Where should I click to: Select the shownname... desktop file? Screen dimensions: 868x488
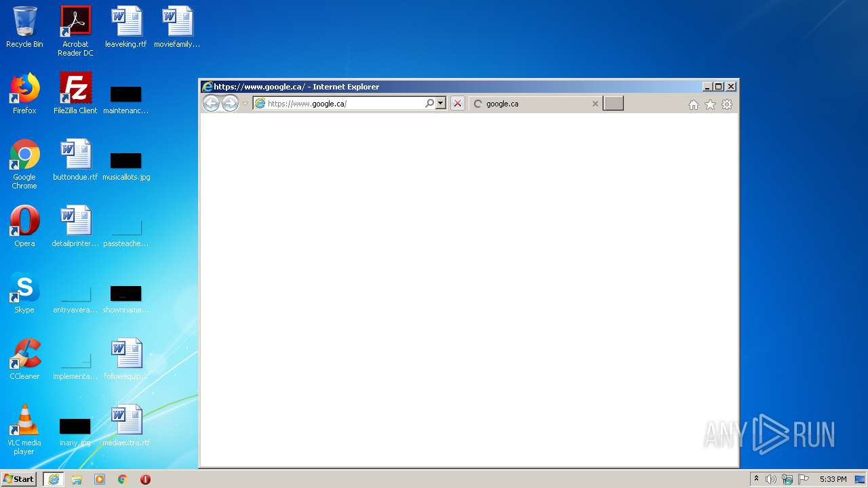(x=126, y=300)
